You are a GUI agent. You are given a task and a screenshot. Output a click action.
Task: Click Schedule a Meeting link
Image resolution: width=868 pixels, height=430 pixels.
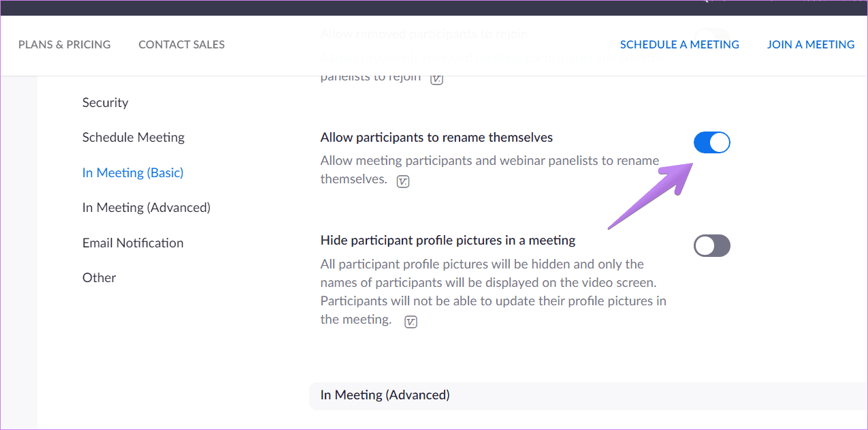tap(679, 44)
